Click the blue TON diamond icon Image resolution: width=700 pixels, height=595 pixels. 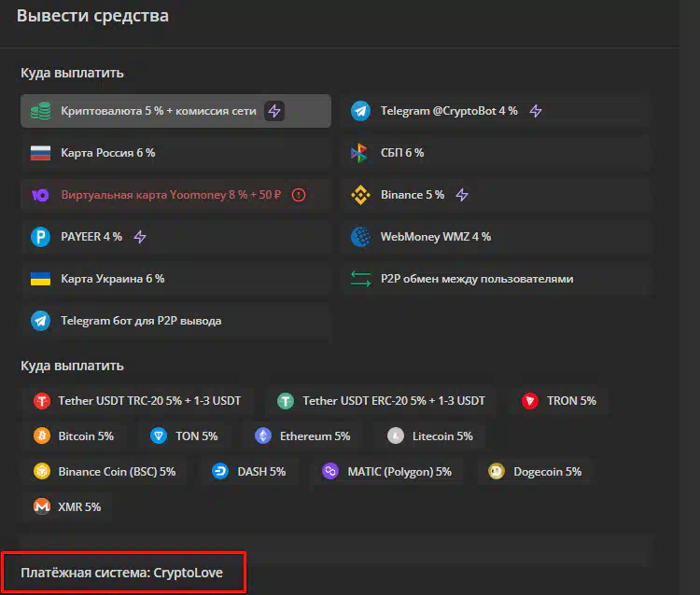[159, 436]
